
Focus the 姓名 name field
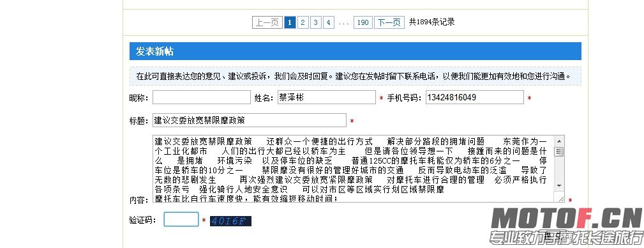click(x=327, y=97)
